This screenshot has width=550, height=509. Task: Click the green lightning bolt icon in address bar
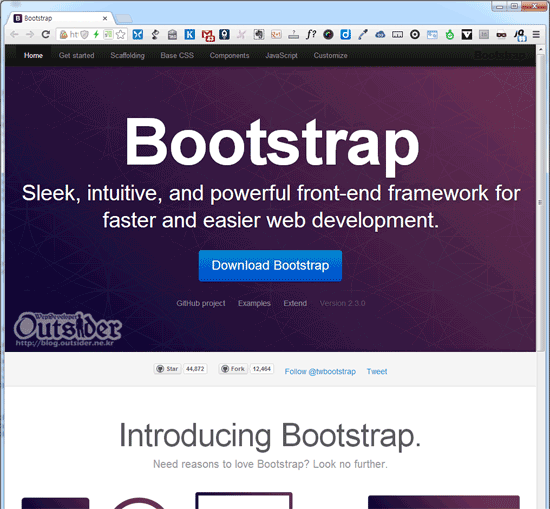tap(96, 34)
